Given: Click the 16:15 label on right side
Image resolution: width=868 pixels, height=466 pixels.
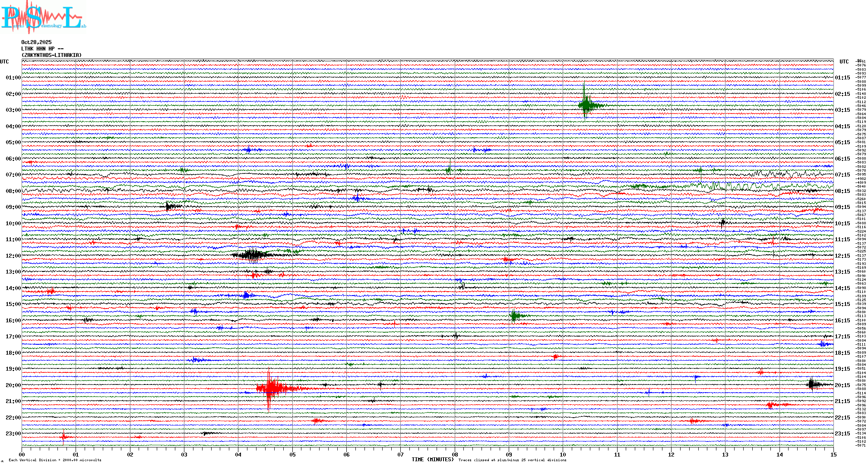Looking at the screenshot, I should pyautogui.click(x=842, y=321).
